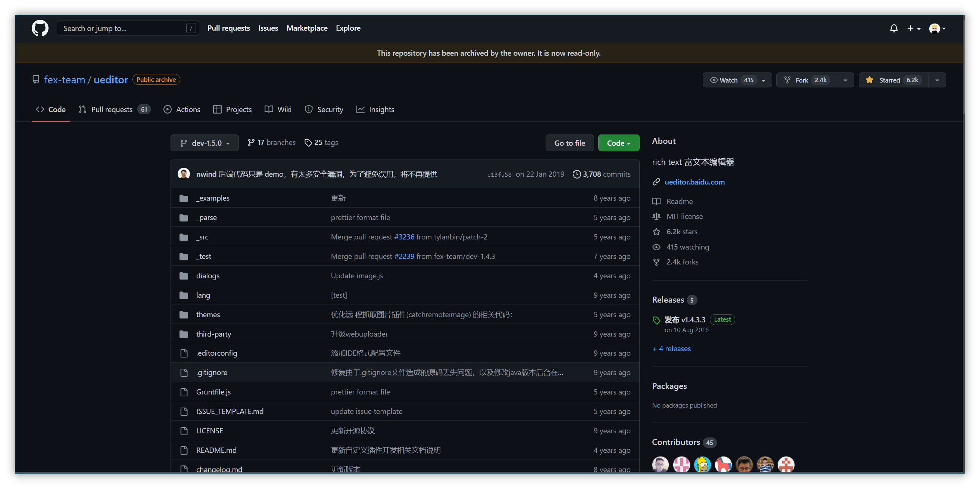Click the first contributor avatar

[661, 465]
